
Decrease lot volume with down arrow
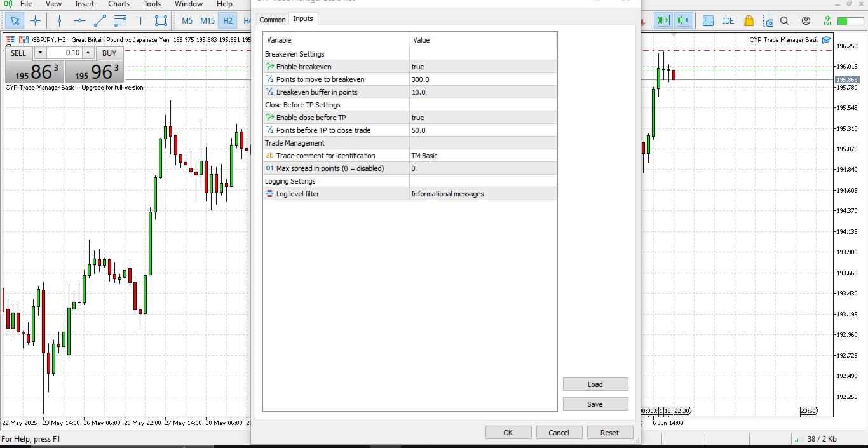click(x=40, y=53)
